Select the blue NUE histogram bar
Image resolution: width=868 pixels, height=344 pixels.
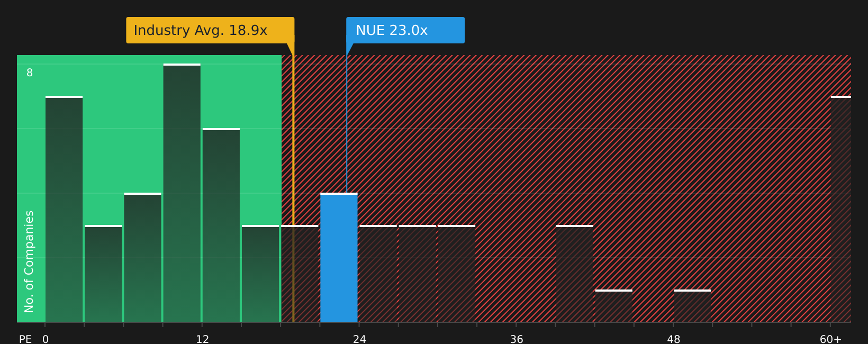pyautogui.click(x=339, y=257)
